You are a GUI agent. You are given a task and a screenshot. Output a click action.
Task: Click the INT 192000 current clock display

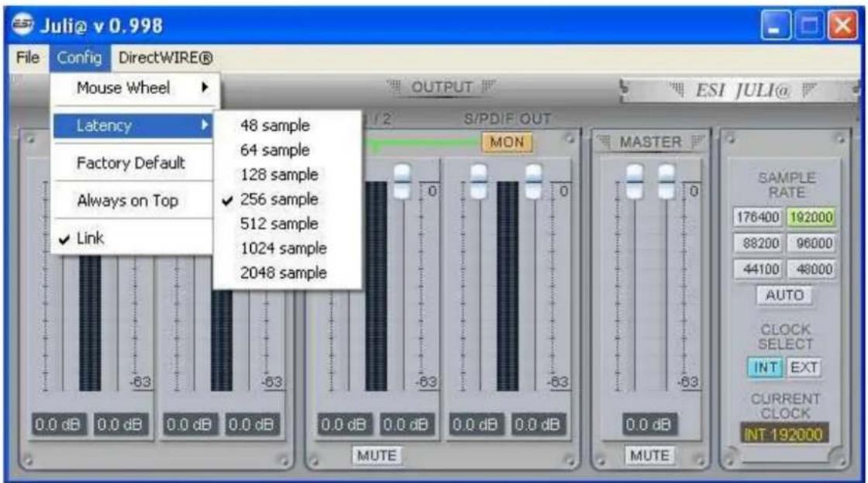784,435
